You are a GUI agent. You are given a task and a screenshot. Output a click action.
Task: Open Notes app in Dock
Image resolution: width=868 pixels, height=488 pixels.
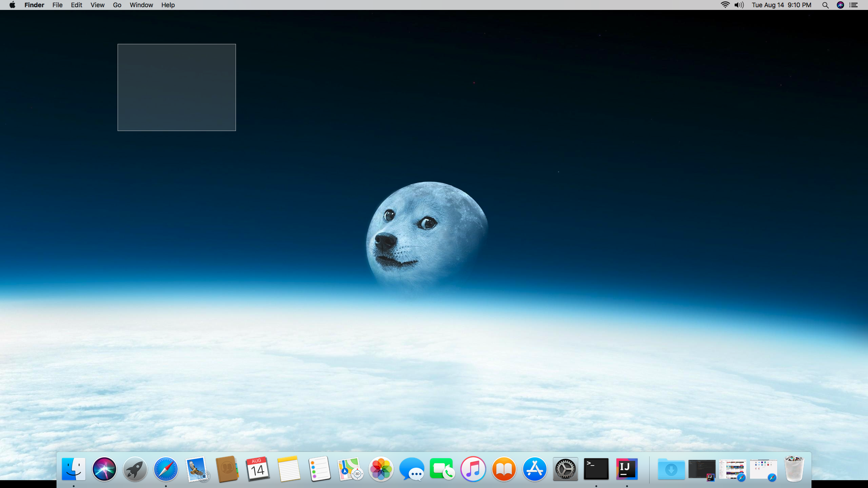click(x=288, y=469)
